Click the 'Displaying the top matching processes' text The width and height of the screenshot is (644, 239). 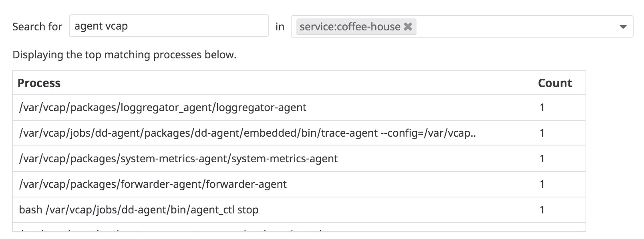point(124,55)
